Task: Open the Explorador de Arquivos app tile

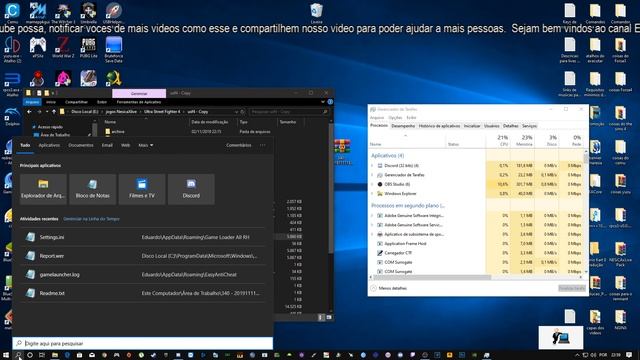Action: click(x=43, y=189)
